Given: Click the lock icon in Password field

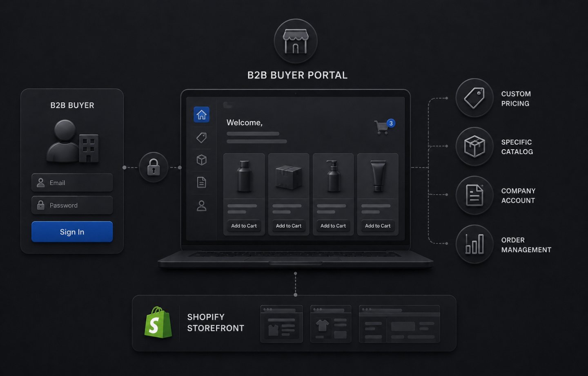Looking at the screenshot, I should [41, 205].
